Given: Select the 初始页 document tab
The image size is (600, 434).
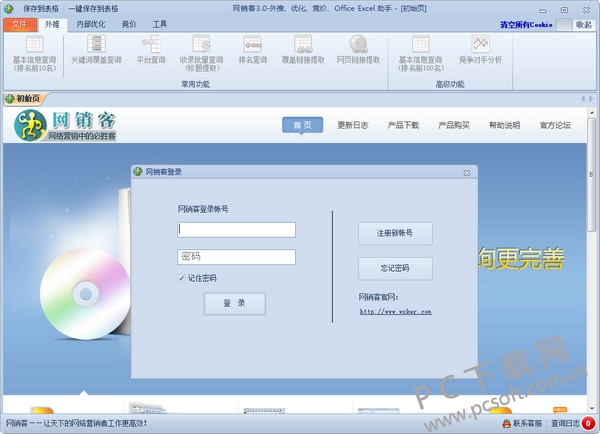Looking at the screenshot, I should coord(25,99).
